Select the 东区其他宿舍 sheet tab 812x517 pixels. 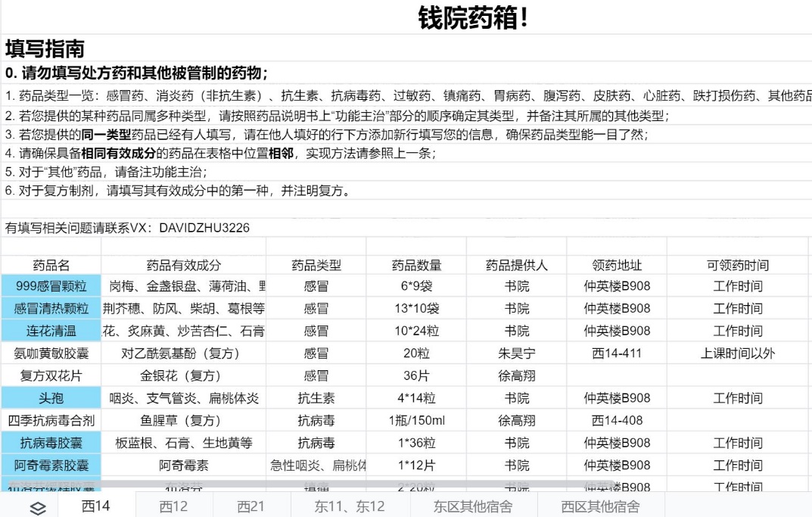[x=472, y=506]
